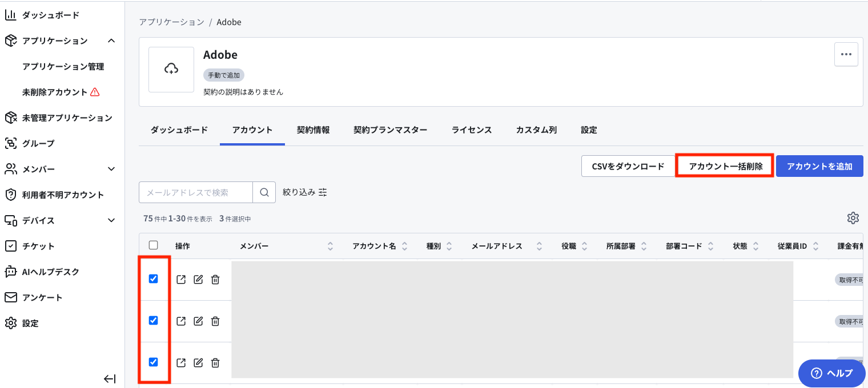Open second row's external link icon

[x=181, y=321]
